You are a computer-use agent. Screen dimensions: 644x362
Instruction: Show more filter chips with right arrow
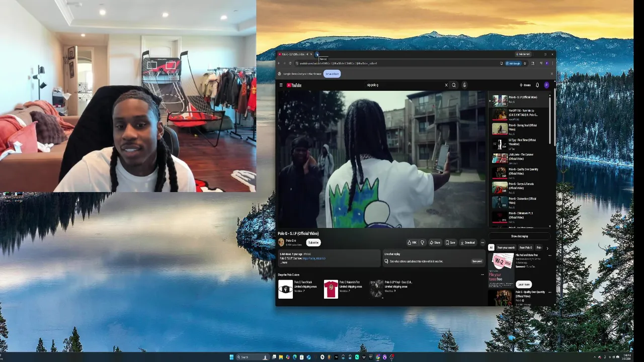click(547, 247)
